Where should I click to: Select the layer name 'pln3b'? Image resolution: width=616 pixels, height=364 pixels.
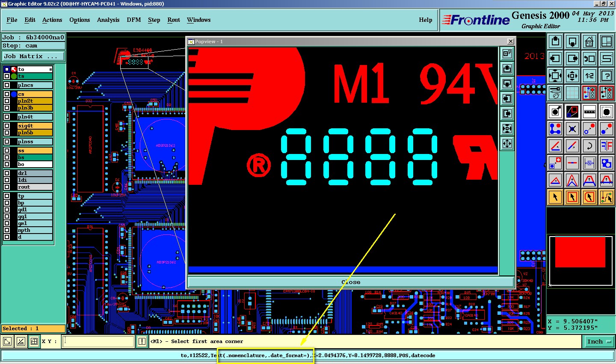(35, 108)
